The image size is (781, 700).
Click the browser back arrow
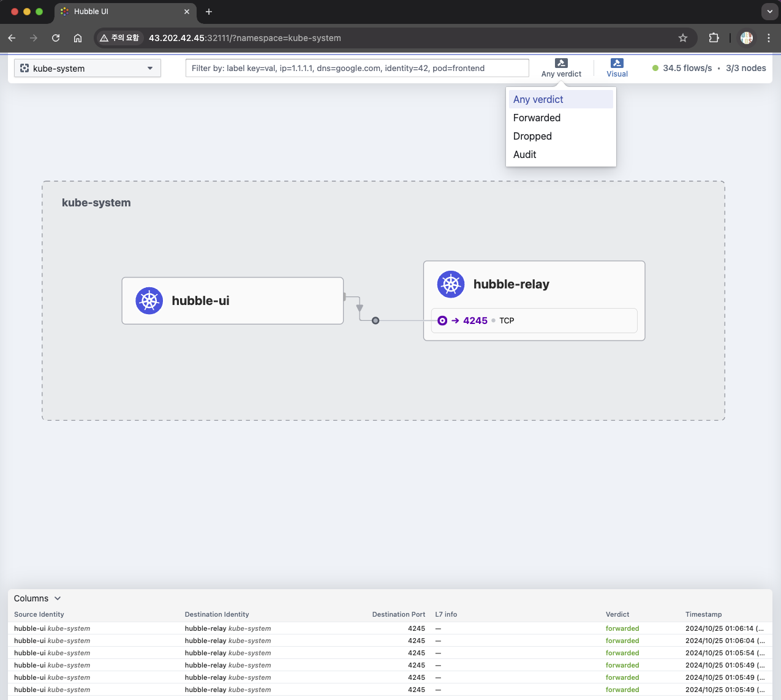[12, 38]
